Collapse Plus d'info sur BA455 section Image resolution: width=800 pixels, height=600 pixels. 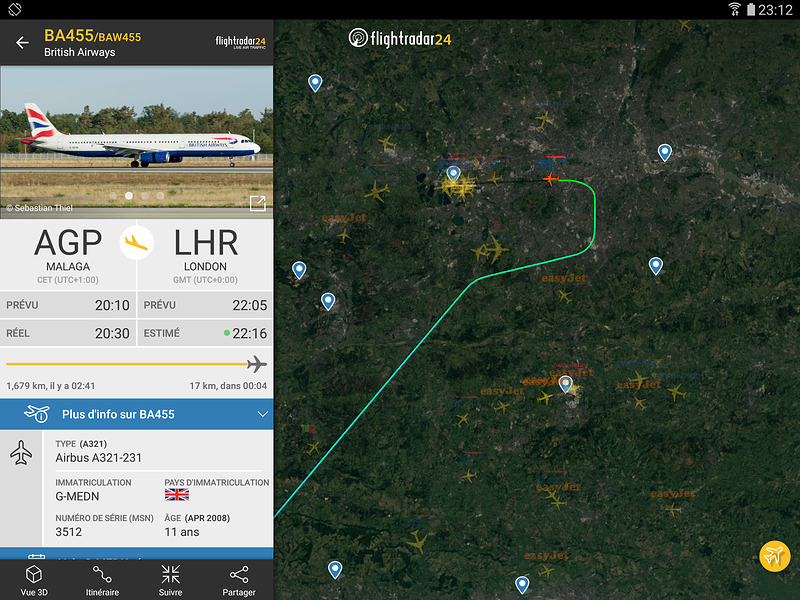pos(137,414)
